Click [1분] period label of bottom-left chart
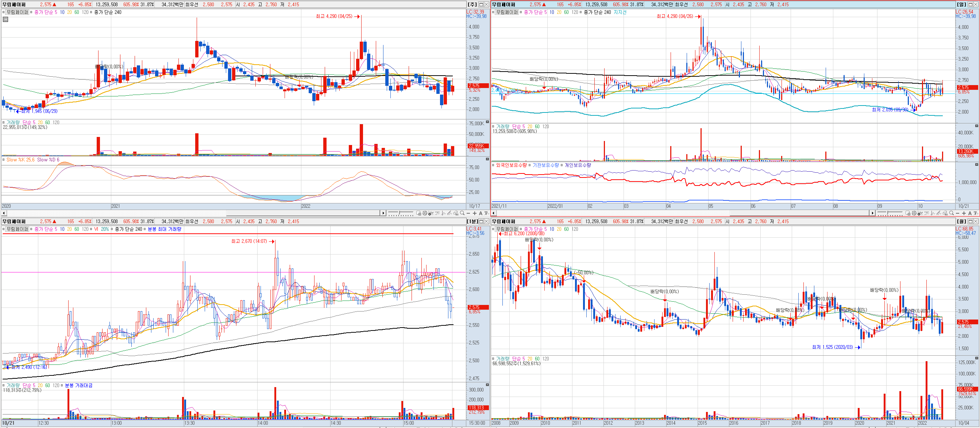Image resolution: width=980 pixels, height=428 pixels. [x=472, y=221]
